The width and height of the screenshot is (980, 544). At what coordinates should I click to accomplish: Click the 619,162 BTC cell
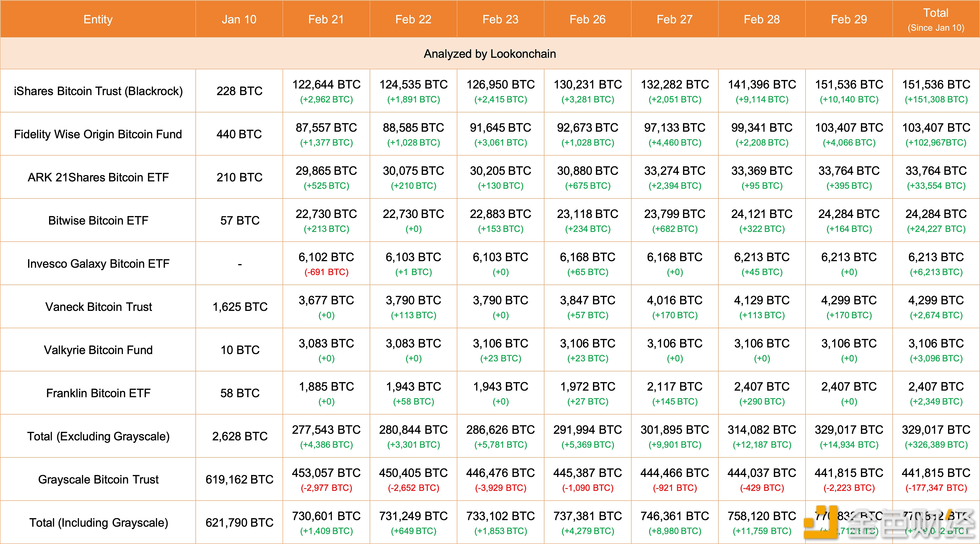tap(239, 479)
